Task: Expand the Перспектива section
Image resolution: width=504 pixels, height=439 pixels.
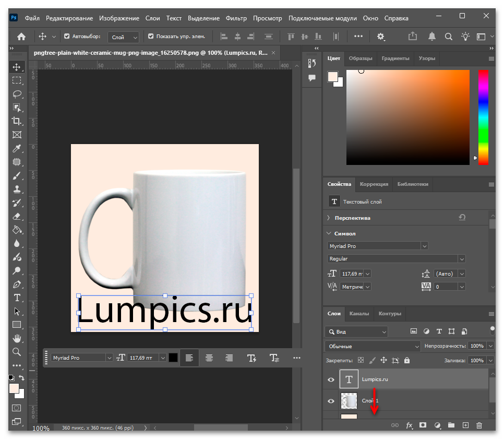Action: (x=328, y=218)
